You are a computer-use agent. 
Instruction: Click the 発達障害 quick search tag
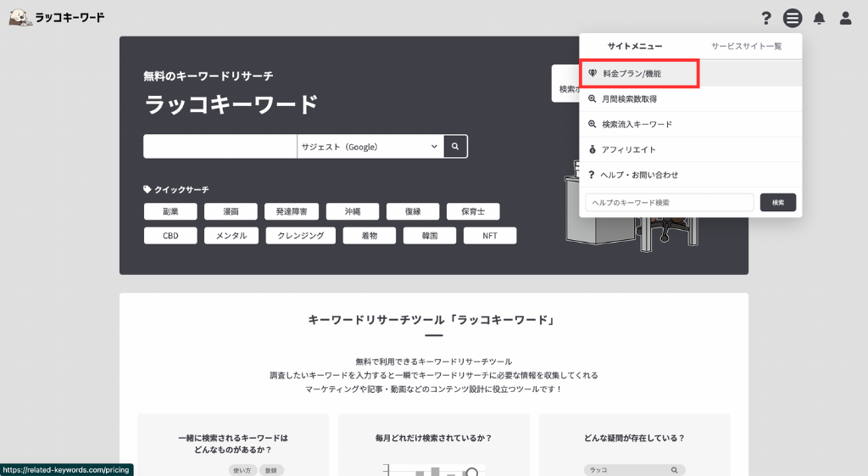coord(292,211)
